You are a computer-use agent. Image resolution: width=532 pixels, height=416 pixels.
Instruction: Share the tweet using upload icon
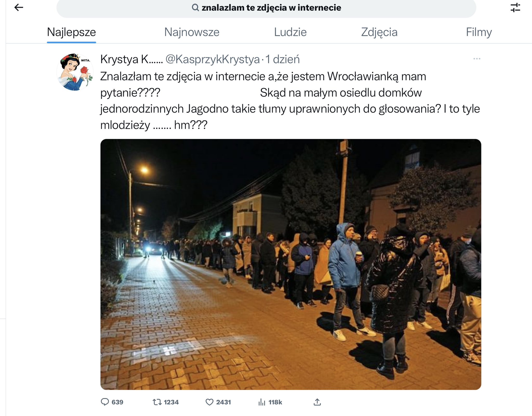[317, 402]
